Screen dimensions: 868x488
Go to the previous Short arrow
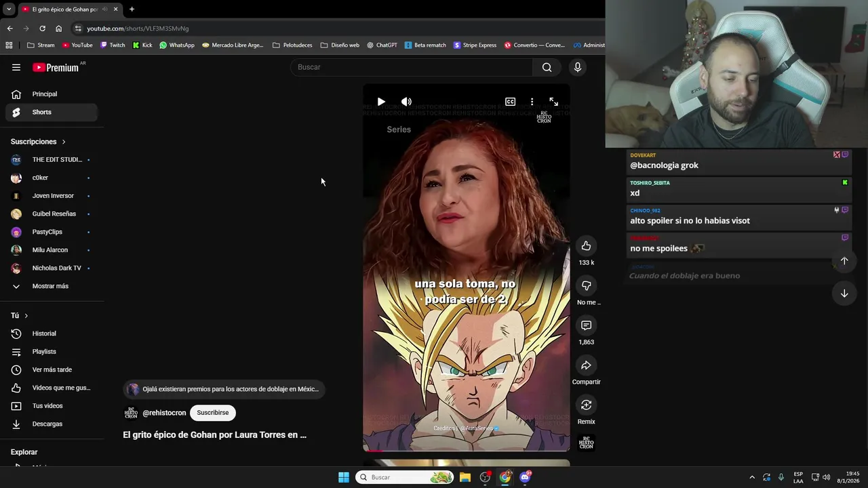tap(844, 261)
